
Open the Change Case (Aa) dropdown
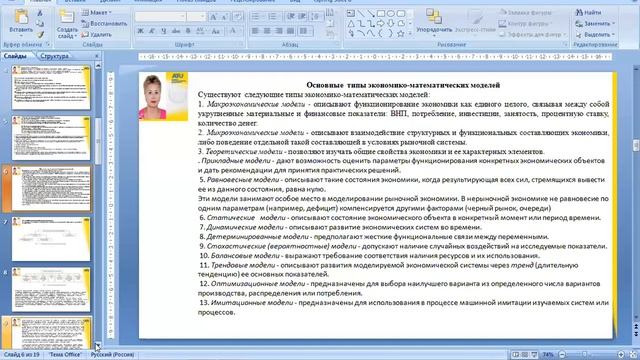pos(216,31)
